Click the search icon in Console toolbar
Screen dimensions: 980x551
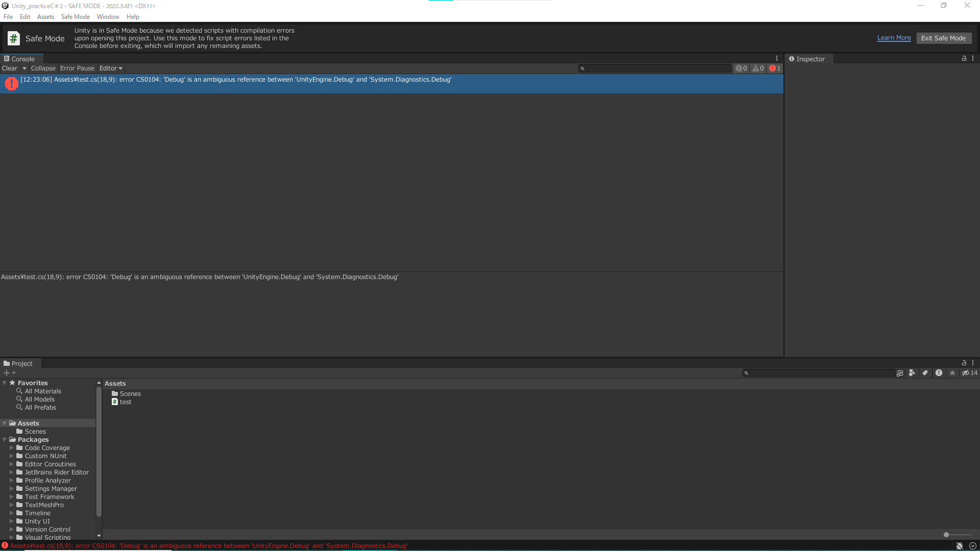tap(583, 68)
